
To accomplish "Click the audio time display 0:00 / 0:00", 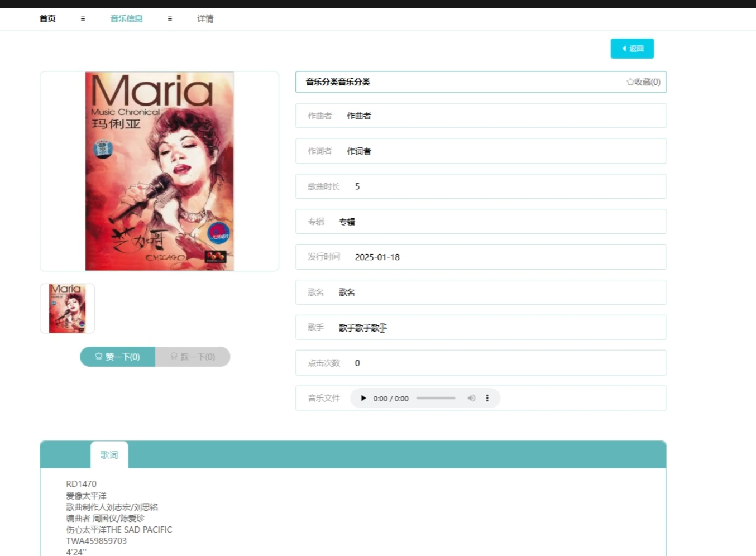I will pyautogui.click(x=391, y=399).
